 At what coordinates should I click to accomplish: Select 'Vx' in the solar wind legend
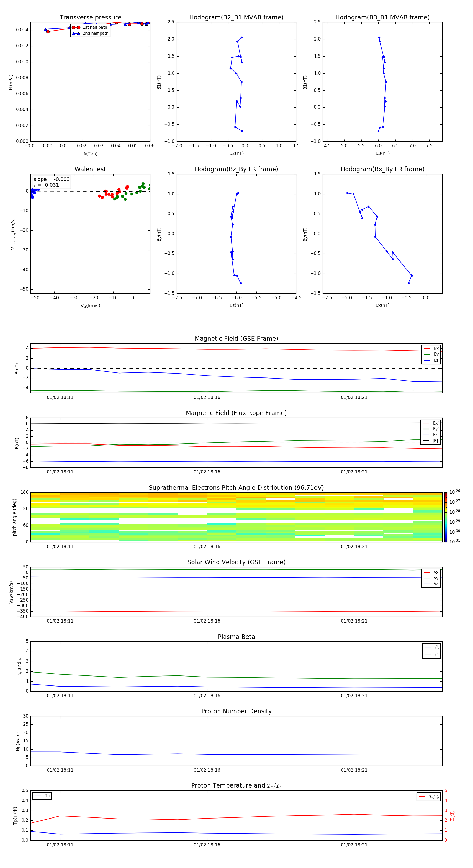(x=431, y=573)
